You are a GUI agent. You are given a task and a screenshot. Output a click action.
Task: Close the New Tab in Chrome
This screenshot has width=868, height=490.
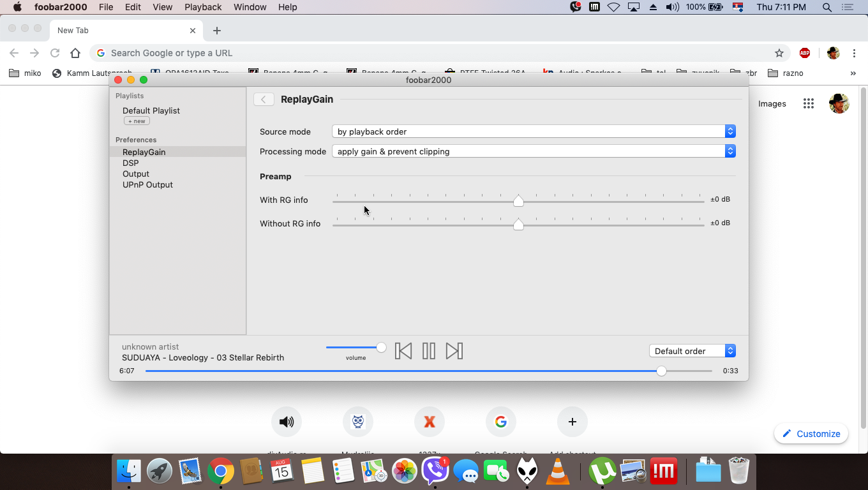[193, 31]
